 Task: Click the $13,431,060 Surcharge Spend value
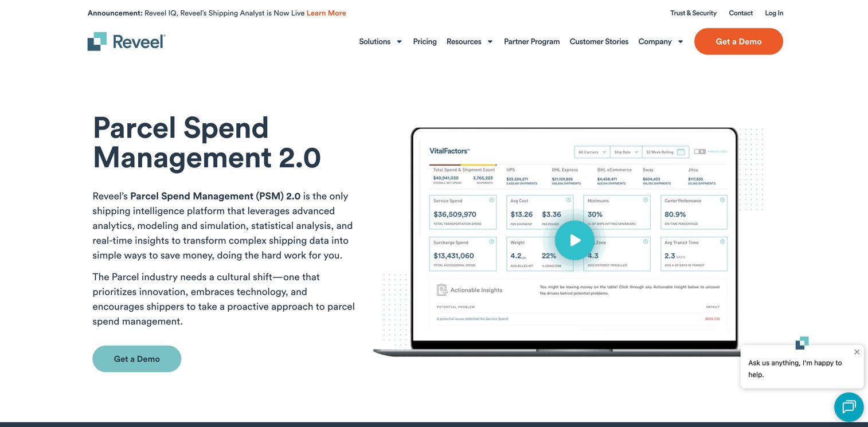(453, 256)
